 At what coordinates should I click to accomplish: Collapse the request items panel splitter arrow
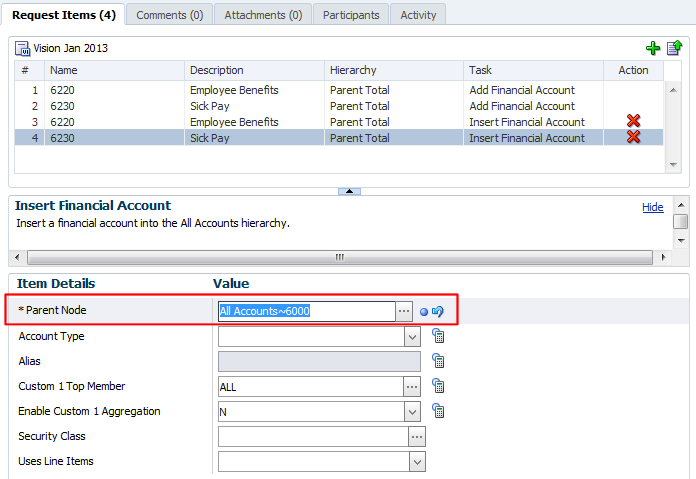pos(348,190)
